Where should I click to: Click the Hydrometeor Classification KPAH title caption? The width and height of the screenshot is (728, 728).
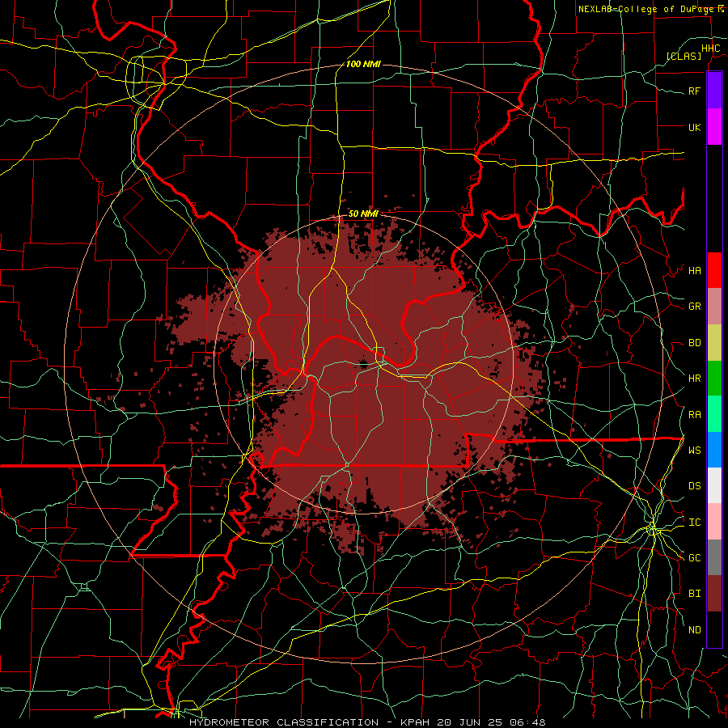(367, 722)
